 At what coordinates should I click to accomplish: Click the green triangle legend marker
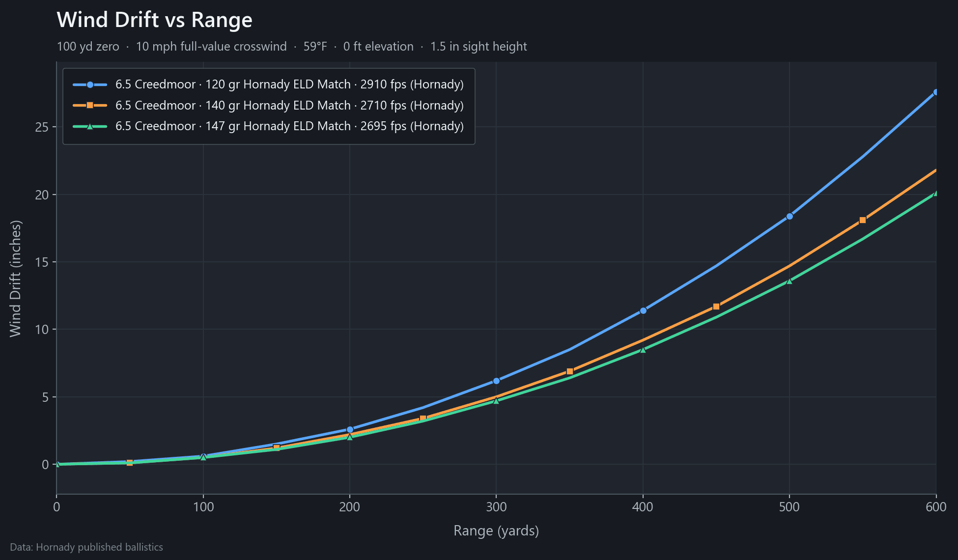(90, 126)
